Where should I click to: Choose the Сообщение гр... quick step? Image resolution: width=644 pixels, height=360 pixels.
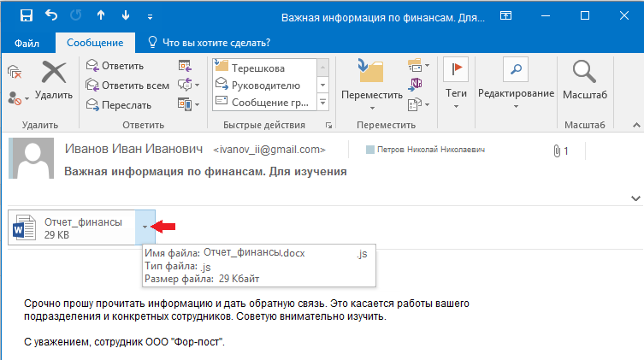point(265,103)
